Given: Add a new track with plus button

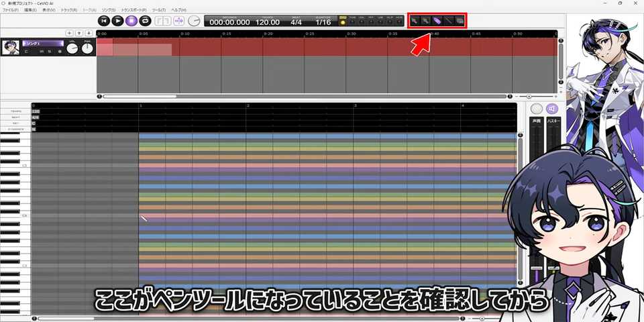Looking at the screenshot, I should click(x=70, y=33).
